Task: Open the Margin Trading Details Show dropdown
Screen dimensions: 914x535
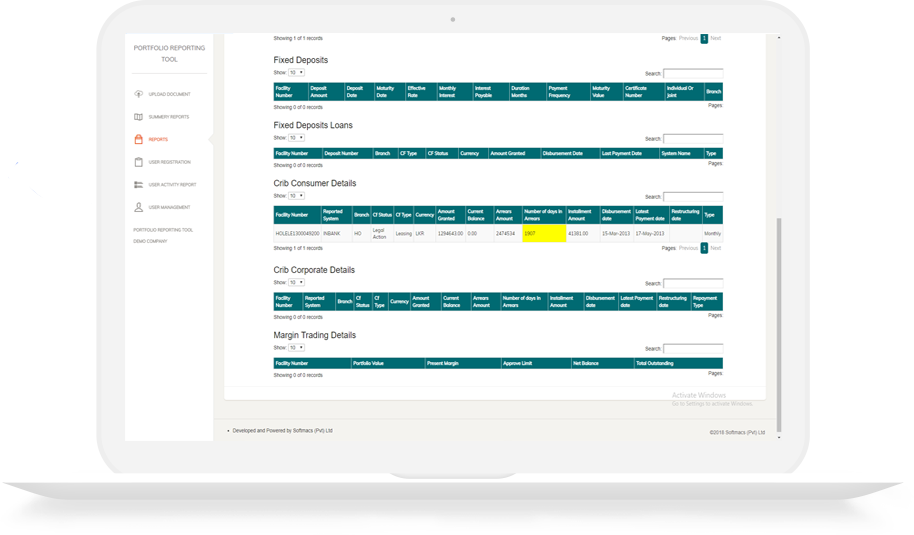Action: (x=297, y=348)
